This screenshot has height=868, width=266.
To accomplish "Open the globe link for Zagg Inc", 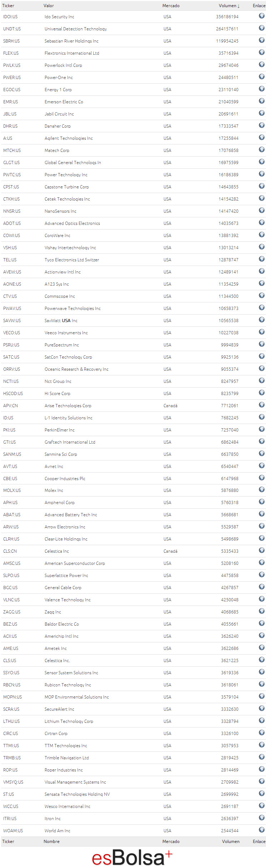I will [x=261, y=611].
